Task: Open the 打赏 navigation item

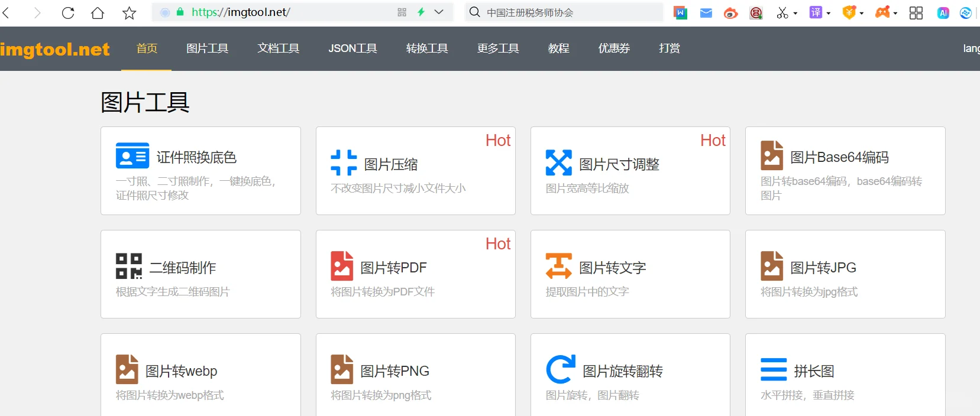Action: (669, 48)
